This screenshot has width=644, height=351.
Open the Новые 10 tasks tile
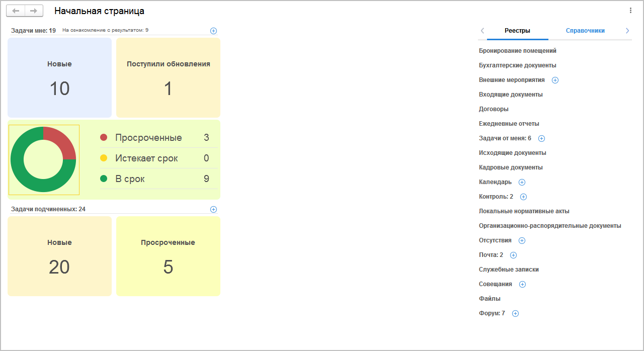tap(59, 77)
